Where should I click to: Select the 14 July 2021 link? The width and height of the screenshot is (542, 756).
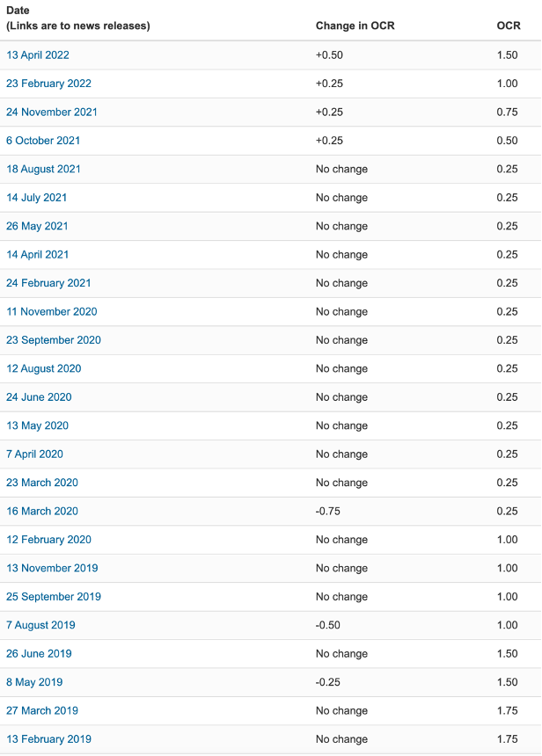[37, 198]
